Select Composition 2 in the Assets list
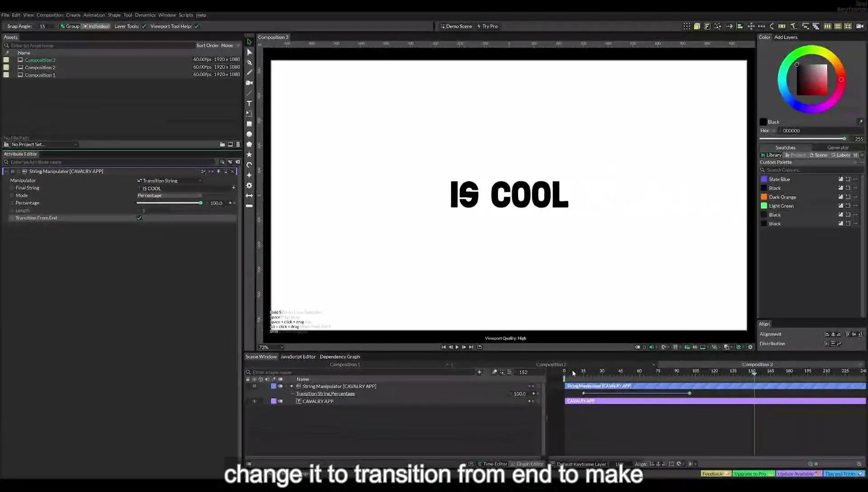This screenshot has height=492, width=868. tap(40, 67)
